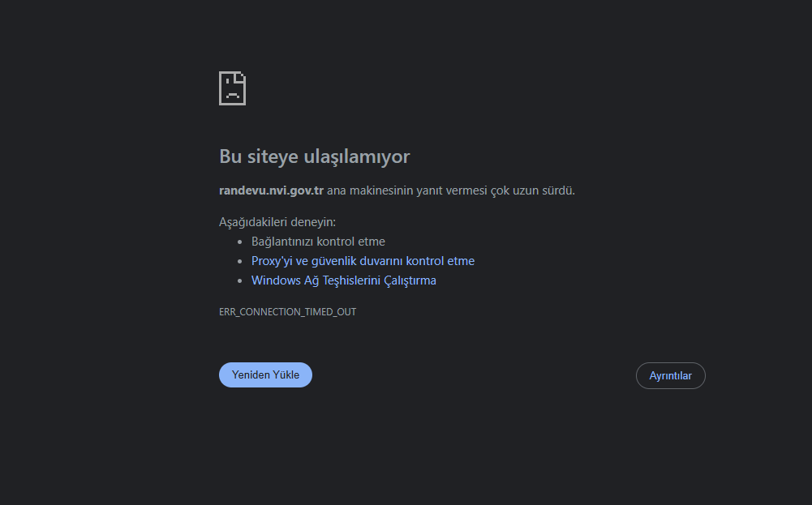Click the randevu.nvi.gov.tr hostname text

(x=272, y=190)
